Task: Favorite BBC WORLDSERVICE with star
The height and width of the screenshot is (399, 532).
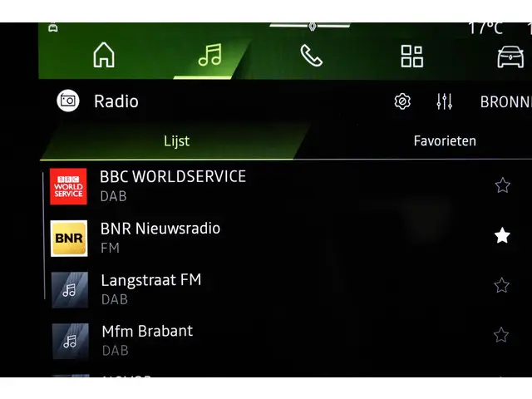Action: click(502, 185)
